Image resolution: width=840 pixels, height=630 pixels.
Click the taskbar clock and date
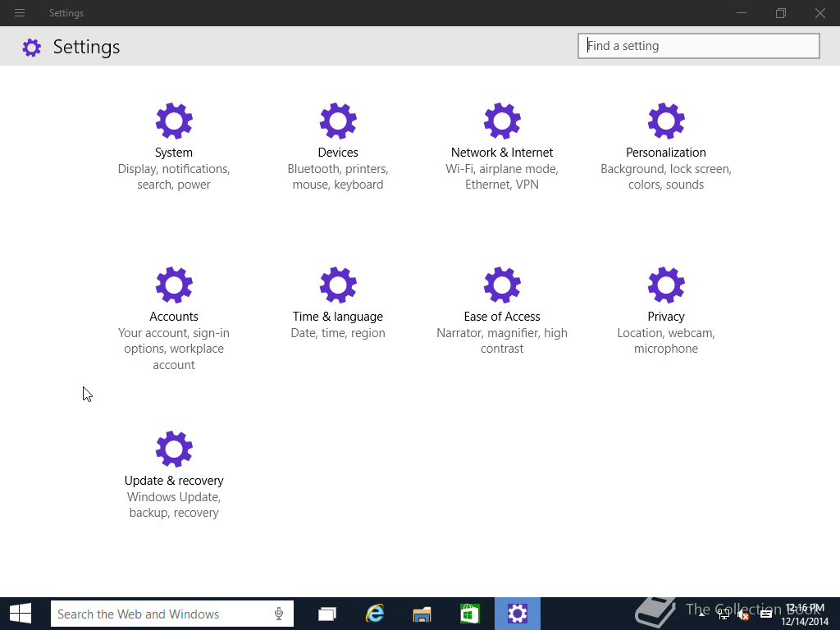805,614
